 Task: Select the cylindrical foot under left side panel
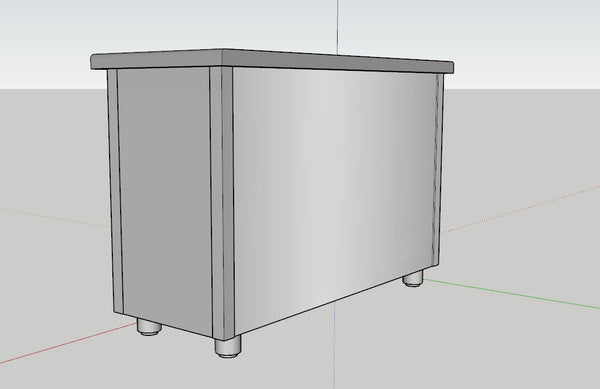tap(149, 327)
